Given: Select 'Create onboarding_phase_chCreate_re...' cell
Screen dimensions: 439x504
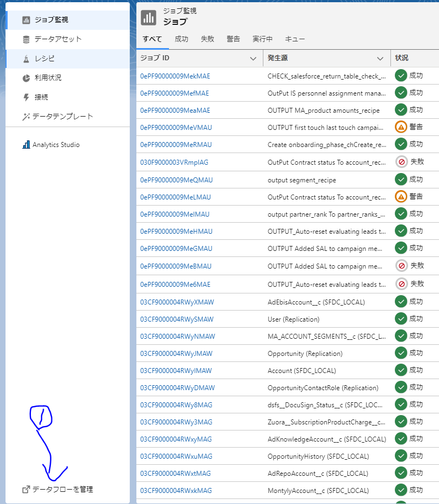Looking at the screenshot, I should (x=327, y=145).
